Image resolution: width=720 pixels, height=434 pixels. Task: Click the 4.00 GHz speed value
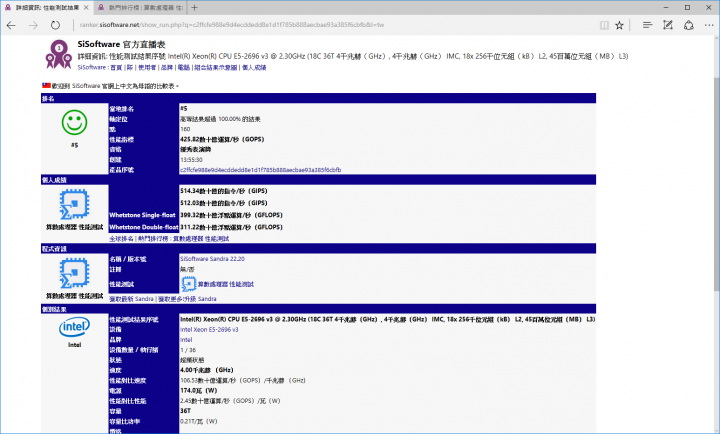click(207, 370)
